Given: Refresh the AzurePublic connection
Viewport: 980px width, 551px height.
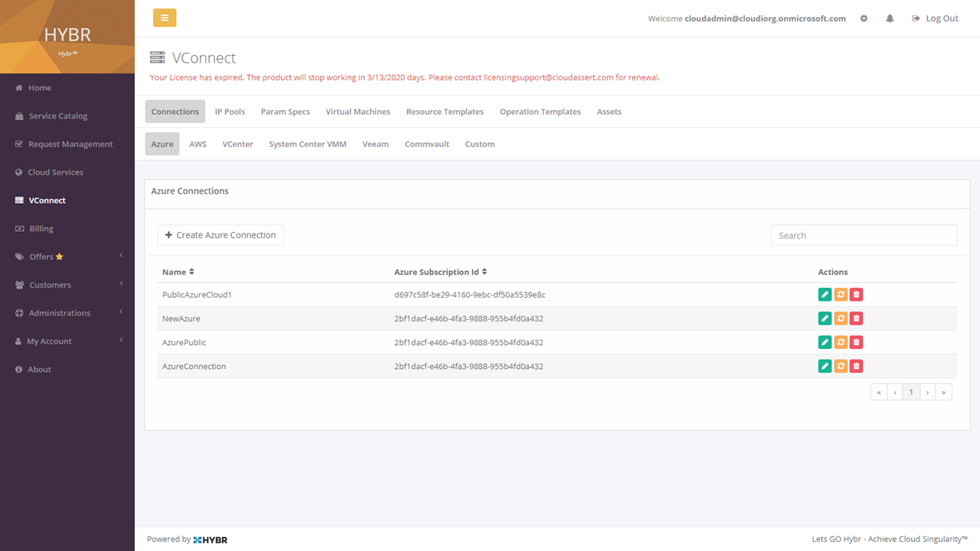Looking at the screenshot, I should (x=841, y=342).
